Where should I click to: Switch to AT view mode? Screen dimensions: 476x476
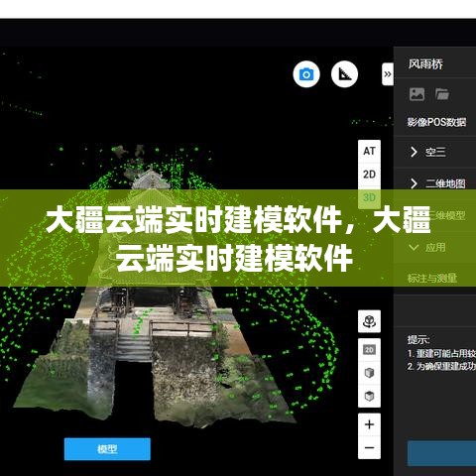(x=369, y=151)
